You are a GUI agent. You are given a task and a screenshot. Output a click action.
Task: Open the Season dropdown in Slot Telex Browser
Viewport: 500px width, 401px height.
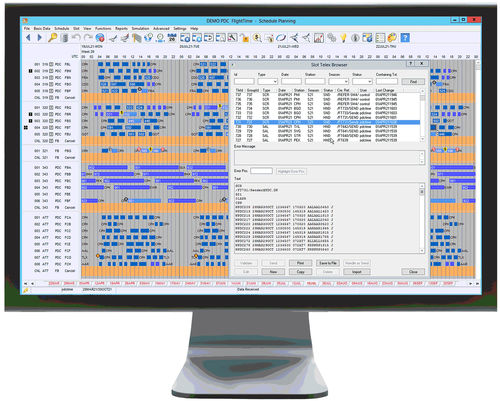click(338, 81)
